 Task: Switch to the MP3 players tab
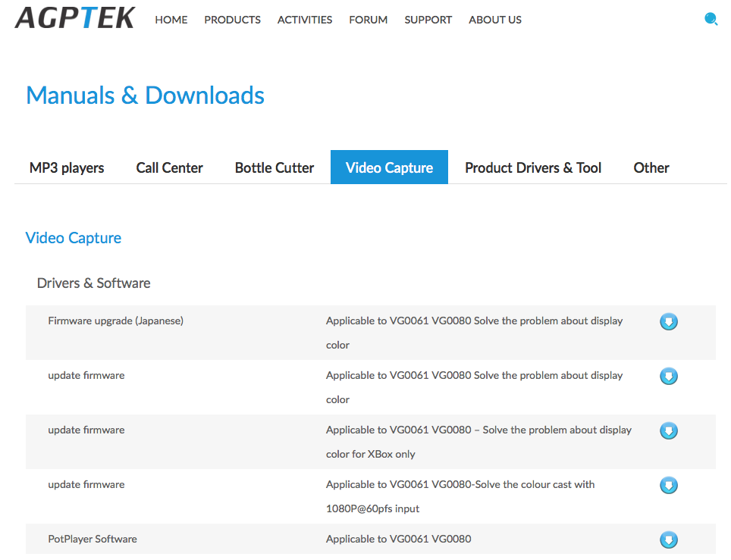click(x=67, y=167)
